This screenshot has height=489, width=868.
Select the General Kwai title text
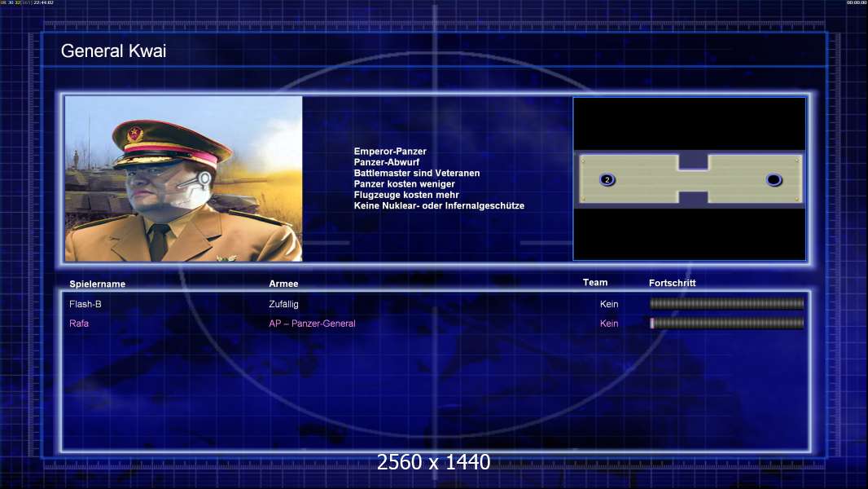click(113, 51)
